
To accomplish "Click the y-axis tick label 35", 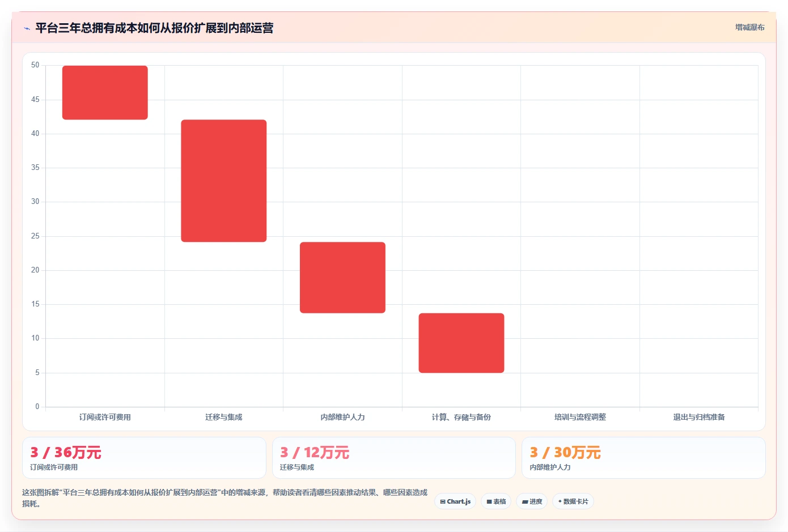I will pos(35,168).
